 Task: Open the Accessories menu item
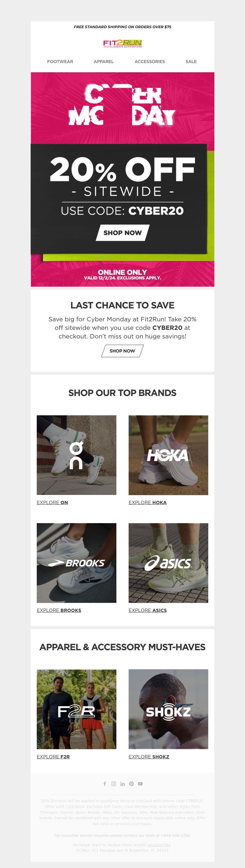pos(150,62)
